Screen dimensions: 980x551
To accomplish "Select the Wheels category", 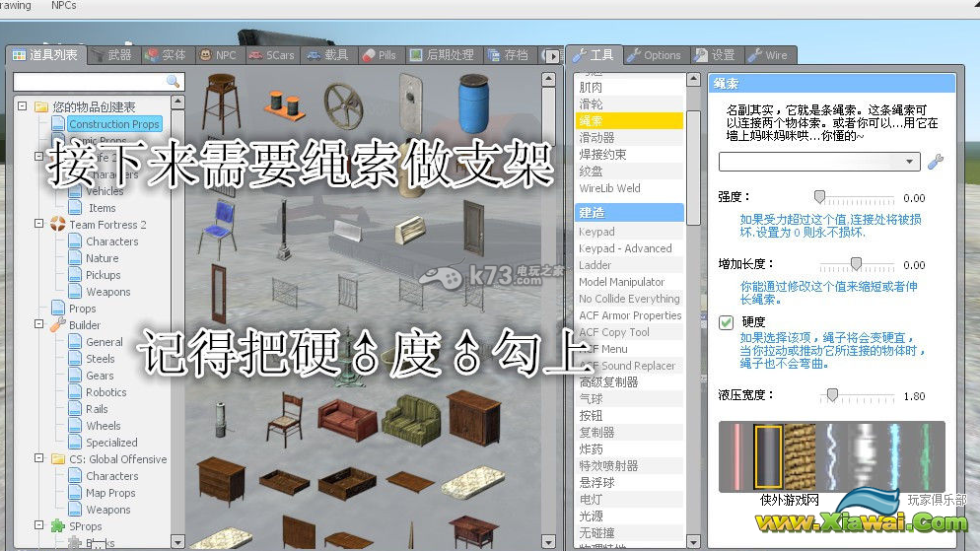I will pos(104,426).
